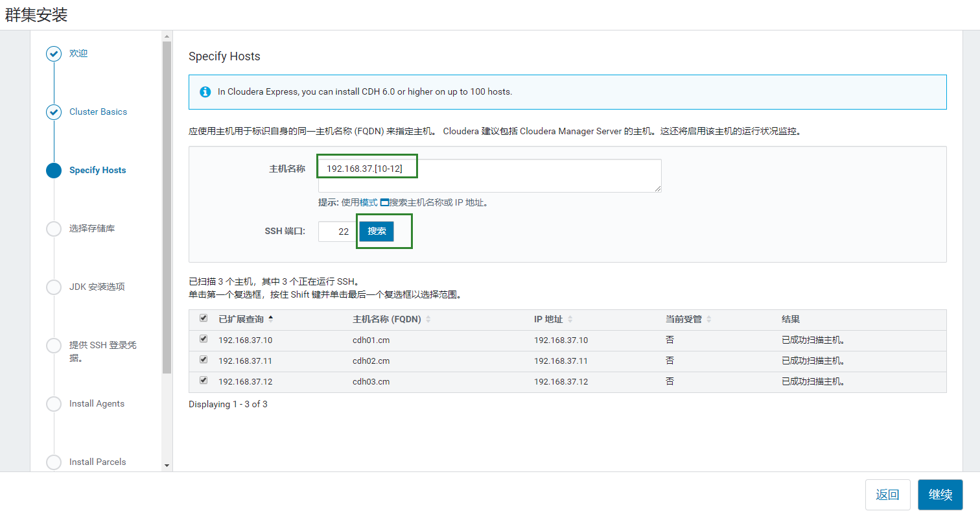Click the JDK 安装选项 step circle icon
This screenshot has width=980, height=511.
click(x=54, y=287)
